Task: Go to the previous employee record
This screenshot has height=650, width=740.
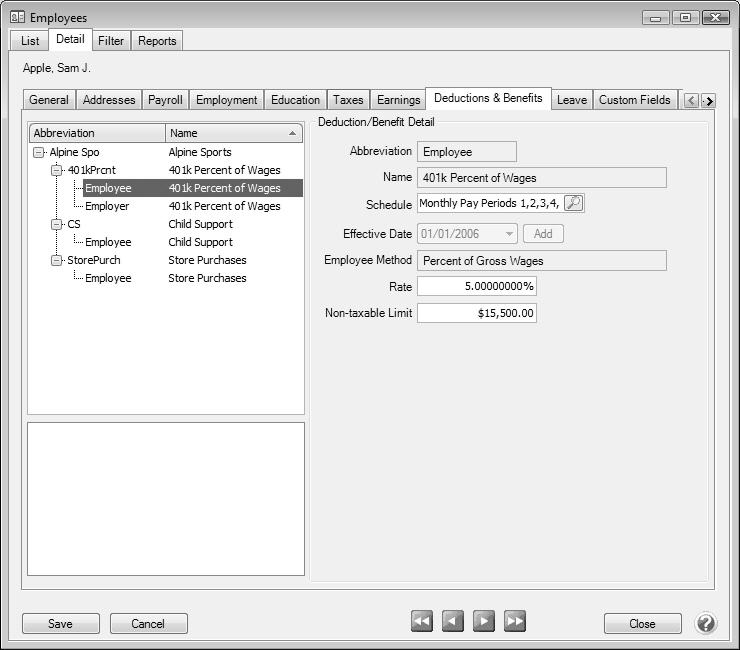Action: tap(453, 622)
